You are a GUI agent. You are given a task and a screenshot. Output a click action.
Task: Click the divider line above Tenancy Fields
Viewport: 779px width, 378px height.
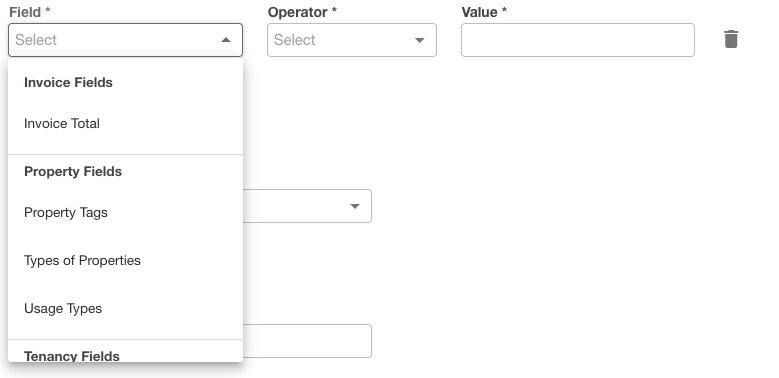coord(125,340)
